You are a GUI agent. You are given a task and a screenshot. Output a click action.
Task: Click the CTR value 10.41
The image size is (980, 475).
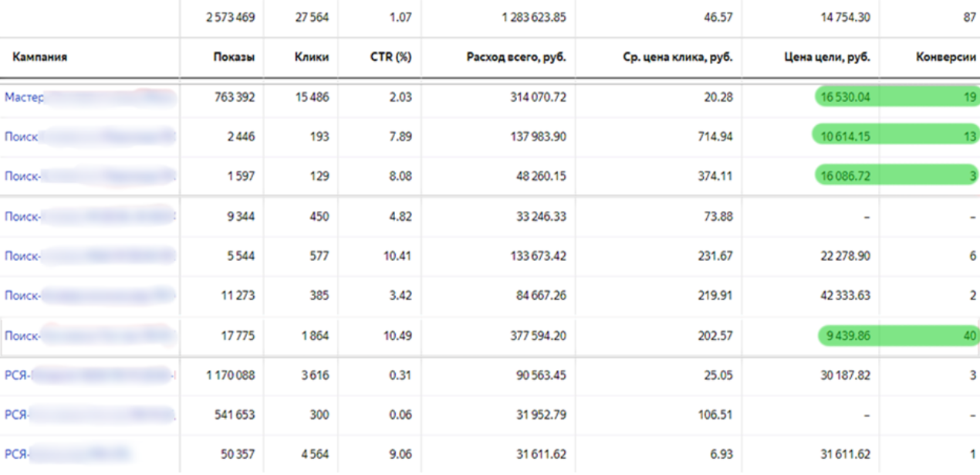(397, 256)
